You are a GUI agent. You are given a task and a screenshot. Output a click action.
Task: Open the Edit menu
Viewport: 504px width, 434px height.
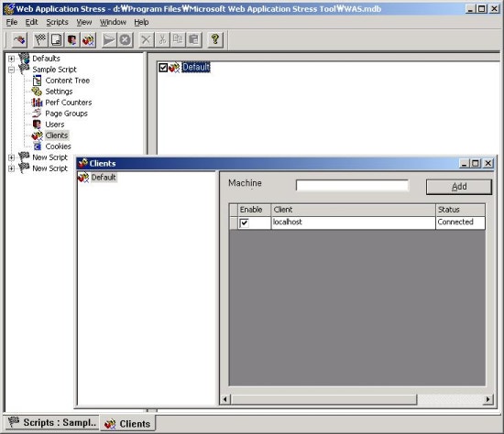click(31, 22)
